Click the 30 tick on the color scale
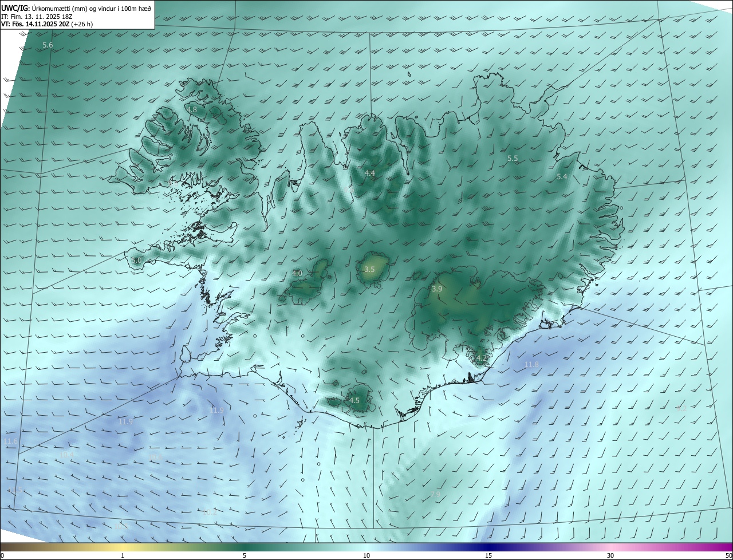The image size is (733, 560). tap(610, 555)
